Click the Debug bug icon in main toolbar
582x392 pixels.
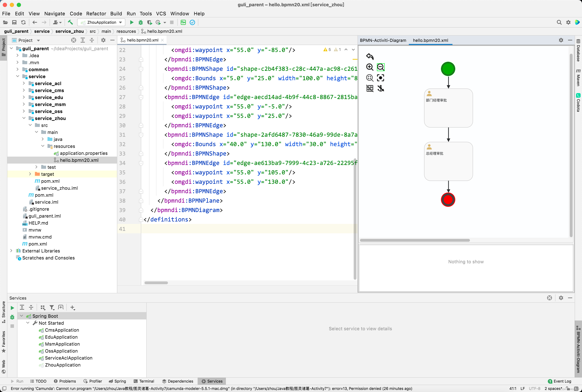(x=141, y=22)
